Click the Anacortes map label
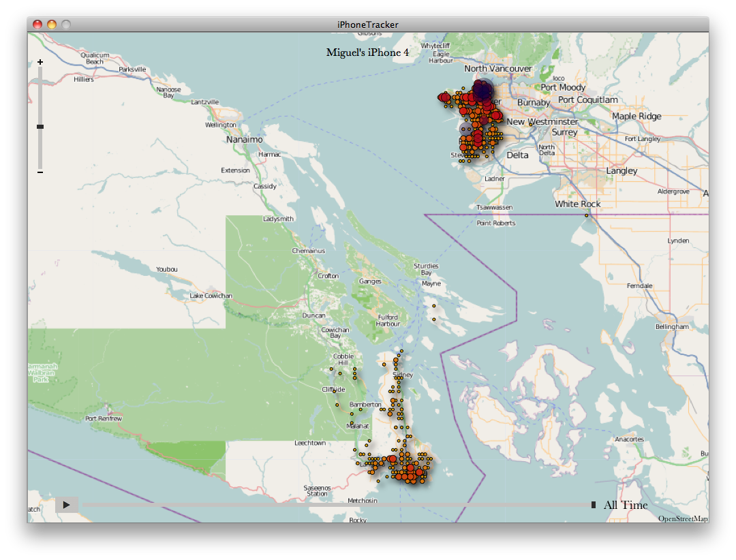The image size is (736, 560). pyautogui.click(x=629, y=439)
